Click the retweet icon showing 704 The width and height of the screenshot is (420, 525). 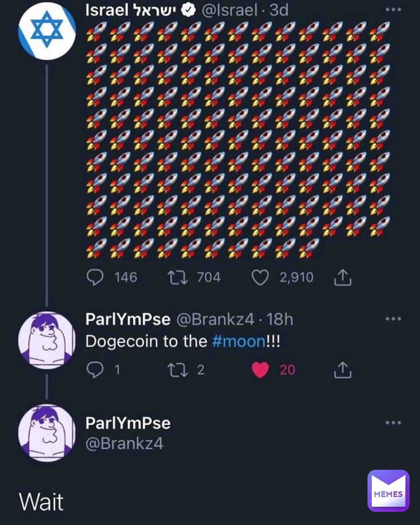(x=178, y=277)
